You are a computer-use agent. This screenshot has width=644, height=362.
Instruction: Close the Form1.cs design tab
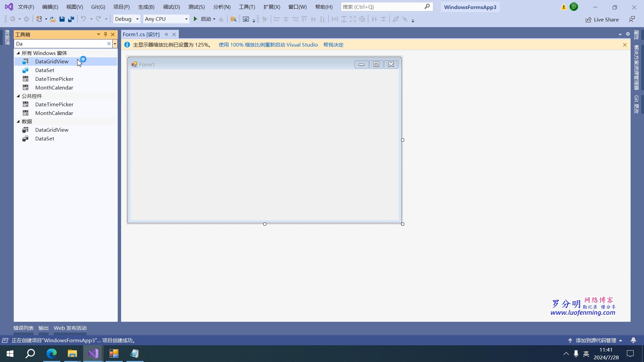click(174, 34)
